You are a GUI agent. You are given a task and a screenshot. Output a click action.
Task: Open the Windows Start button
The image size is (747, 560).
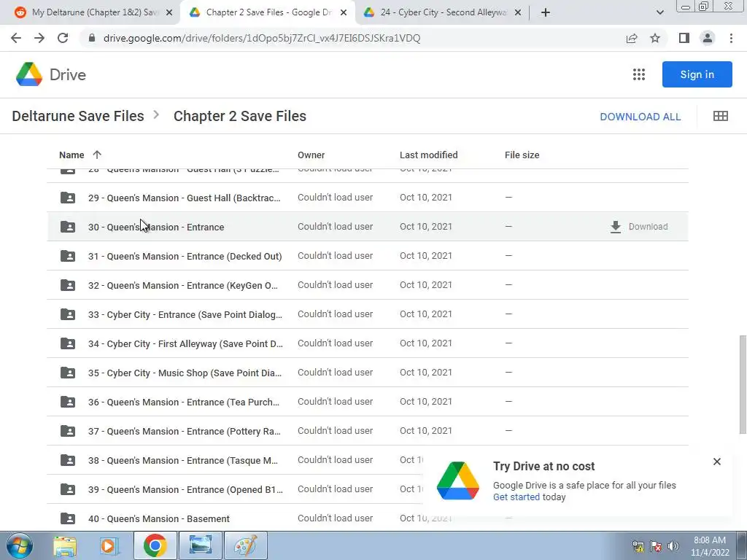coord(20,545)
